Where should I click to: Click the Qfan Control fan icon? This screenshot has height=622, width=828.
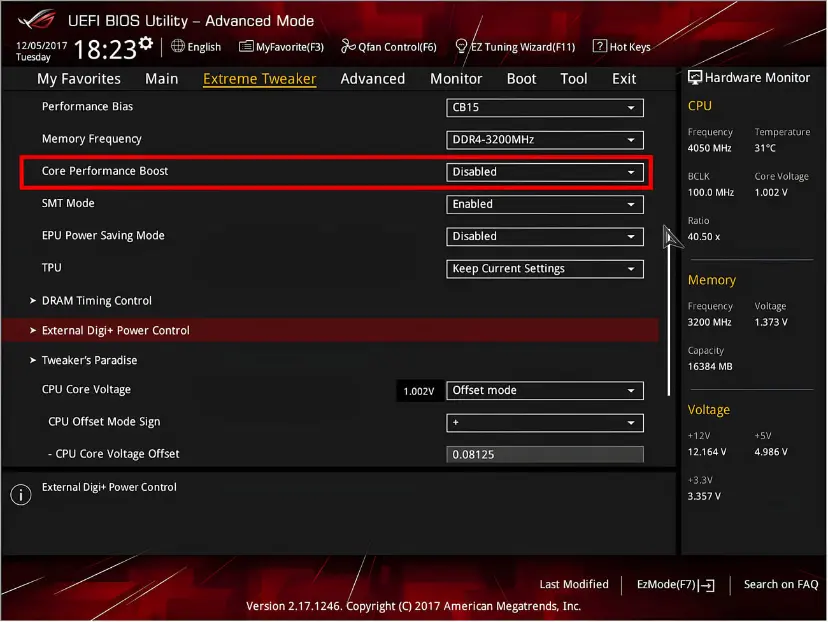348,46
